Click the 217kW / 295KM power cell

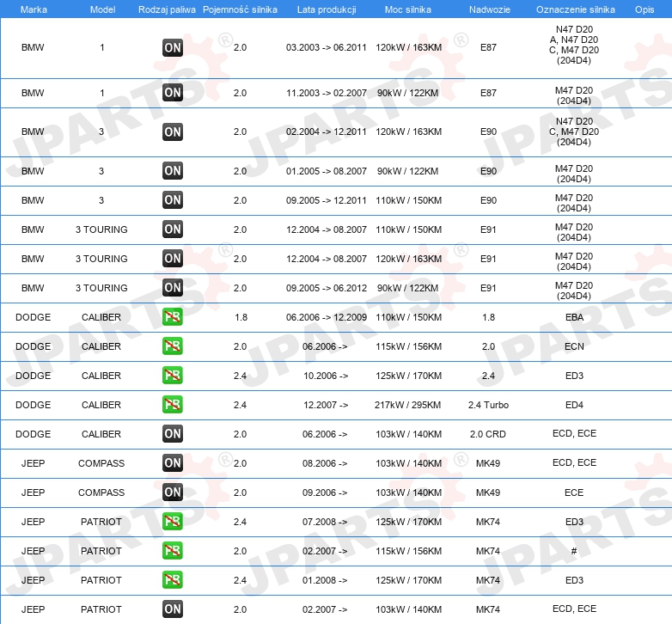(407, 405)
